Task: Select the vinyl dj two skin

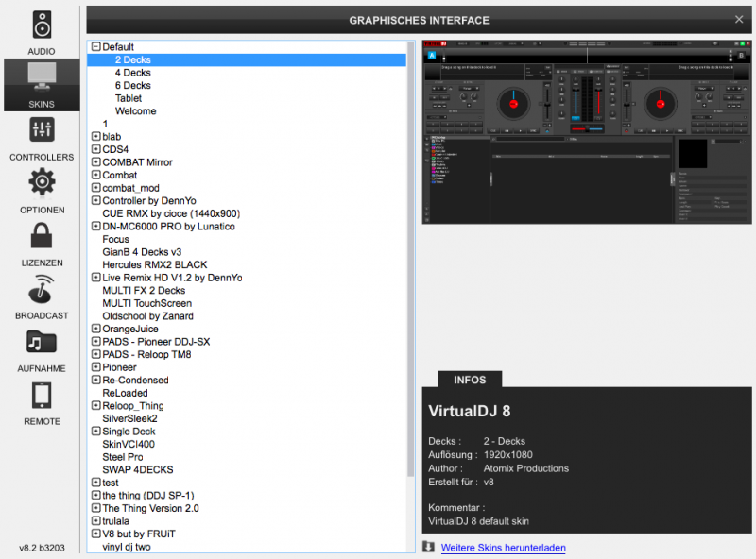Action: pyautogui.click(x=127, y=547)
